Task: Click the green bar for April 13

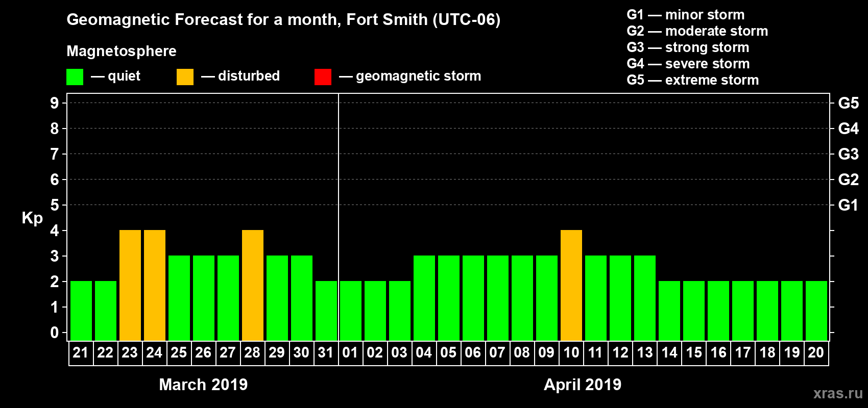Action: click(x=645, y=298)
